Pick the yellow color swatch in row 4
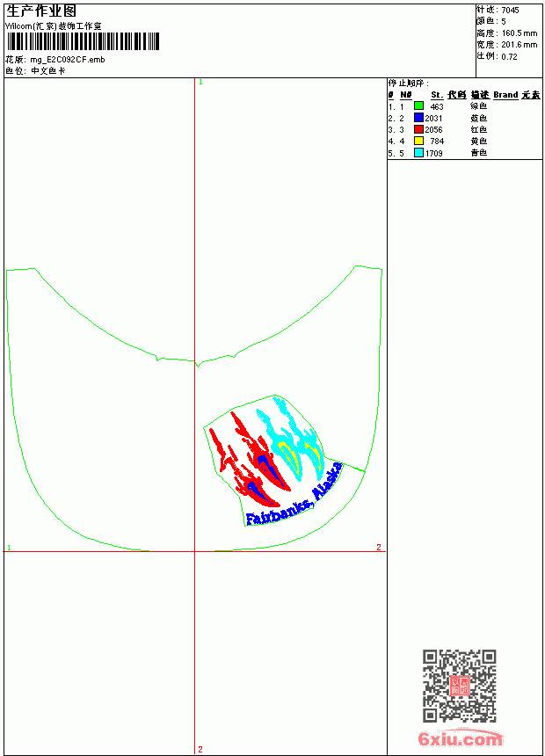This screenshot has width=545, height=756. pyautogui.click(x=418, y=141)
